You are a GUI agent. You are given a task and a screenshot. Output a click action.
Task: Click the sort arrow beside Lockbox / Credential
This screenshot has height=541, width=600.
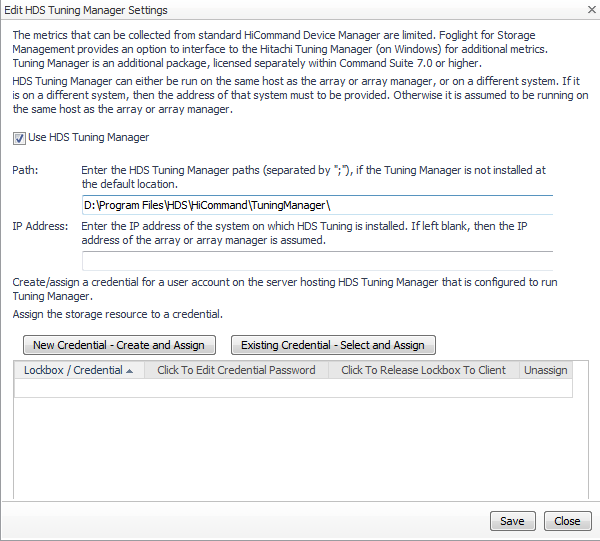pyautogui.click(x=129, y=370)
